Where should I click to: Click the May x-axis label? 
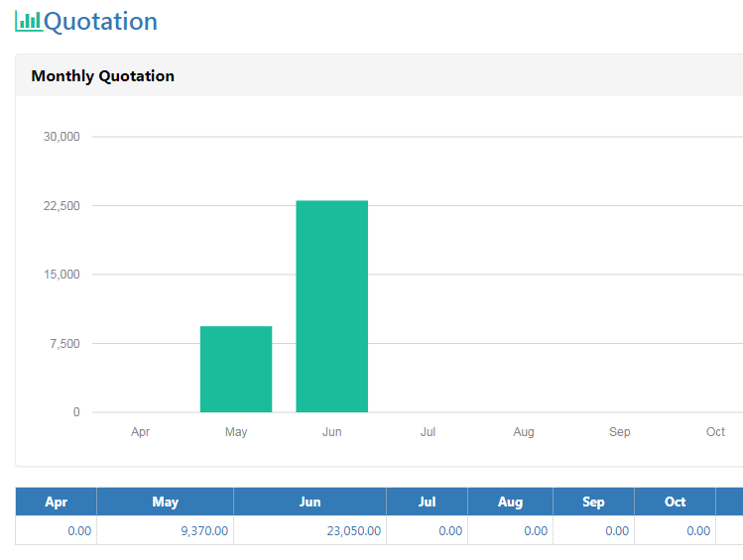[236, 432]
